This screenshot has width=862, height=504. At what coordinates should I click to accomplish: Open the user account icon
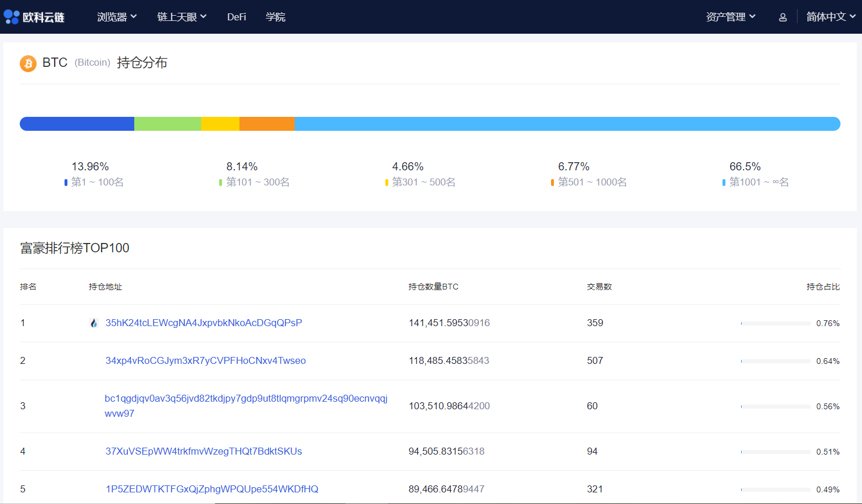point(783,17)
